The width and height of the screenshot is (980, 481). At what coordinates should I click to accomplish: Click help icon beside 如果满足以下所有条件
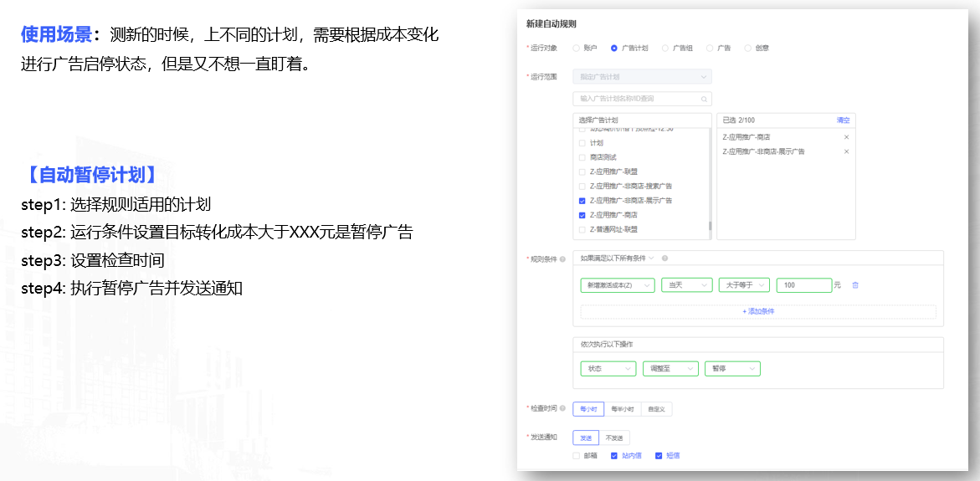coord(664,258)
